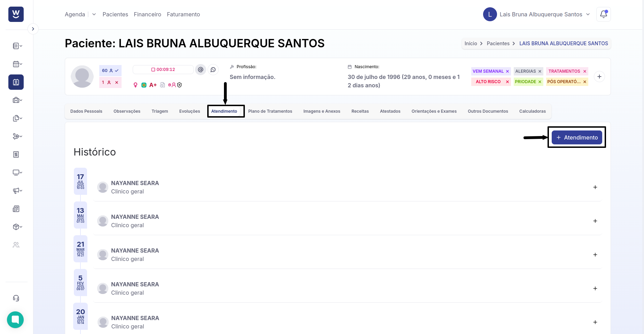Click the patients sidebar icon
This screenshot has height=334, width=644.
(16, 82)
